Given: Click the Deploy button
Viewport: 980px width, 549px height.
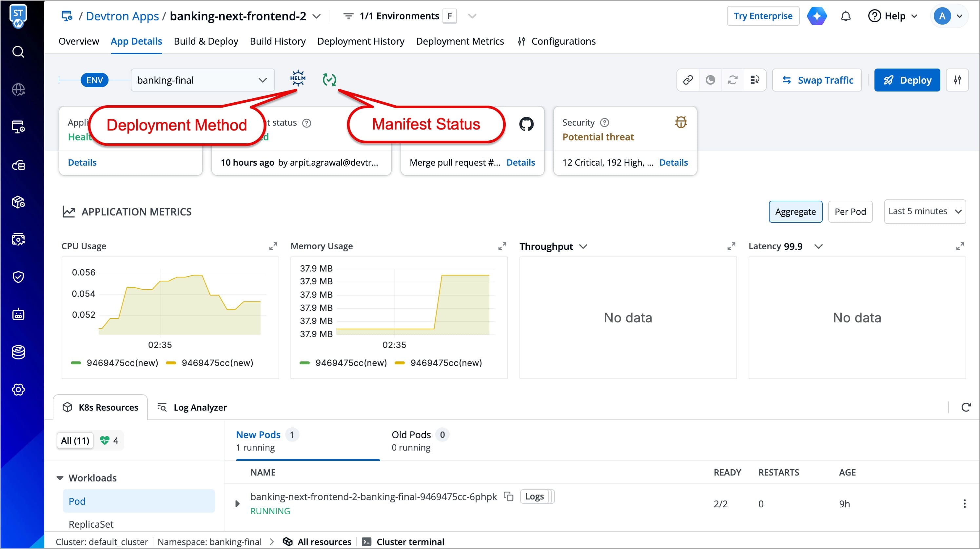Looking at the screenshot, I should (x=907, y=80).
